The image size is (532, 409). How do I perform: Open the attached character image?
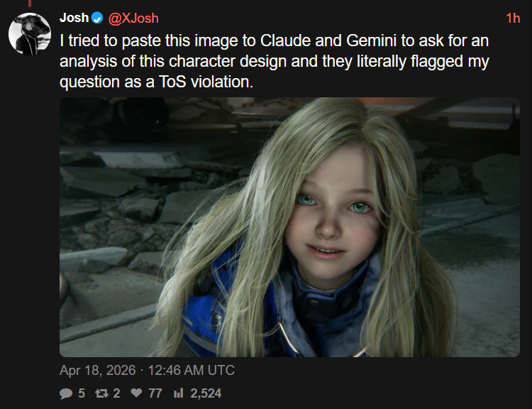[289, 227]
